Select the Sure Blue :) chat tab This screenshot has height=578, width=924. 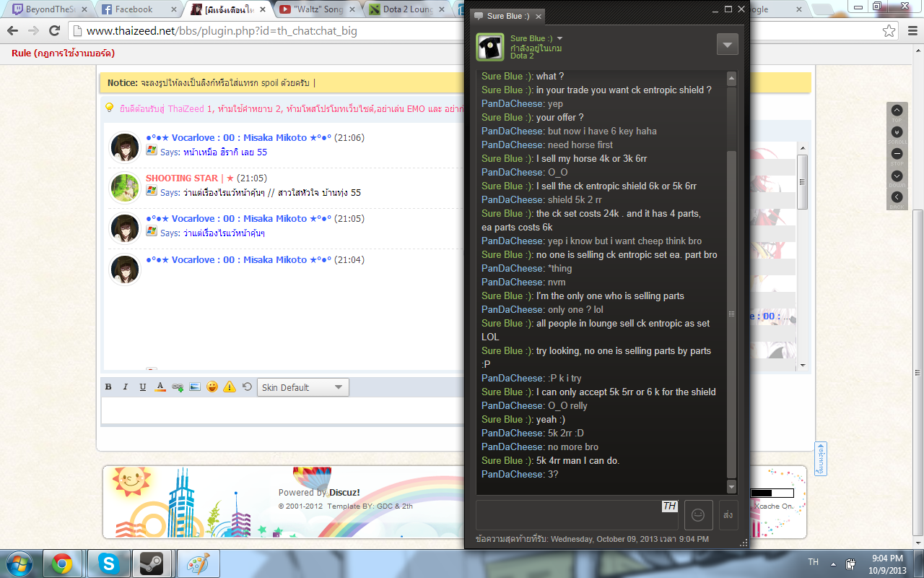pyautogui.click(x=507, y=16)
